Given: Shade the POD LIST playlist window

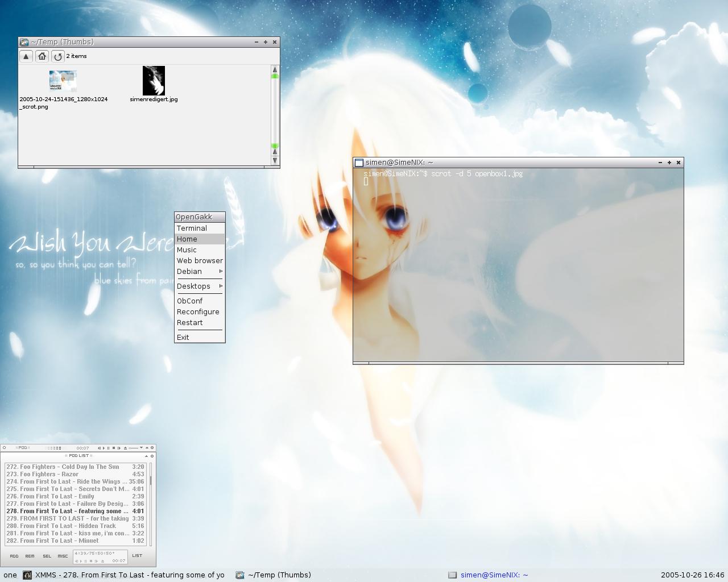Looking at the screenshot, I should tap(146, 456).
